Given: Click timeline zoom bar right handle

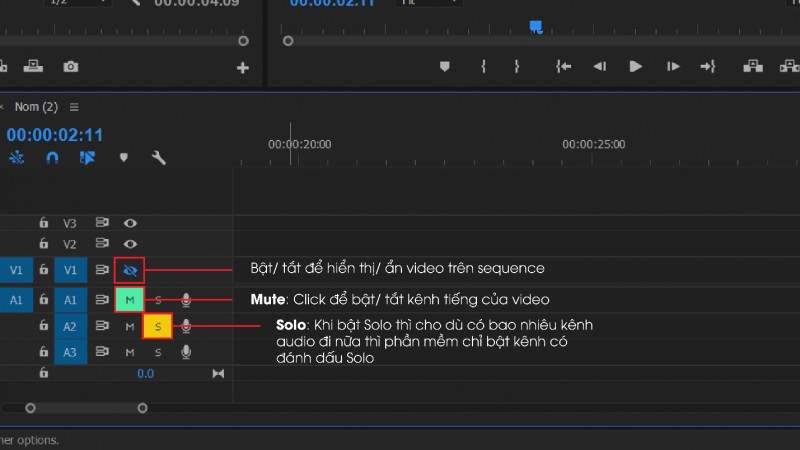Looking at the screenshot, I should [x=142, y=408].
